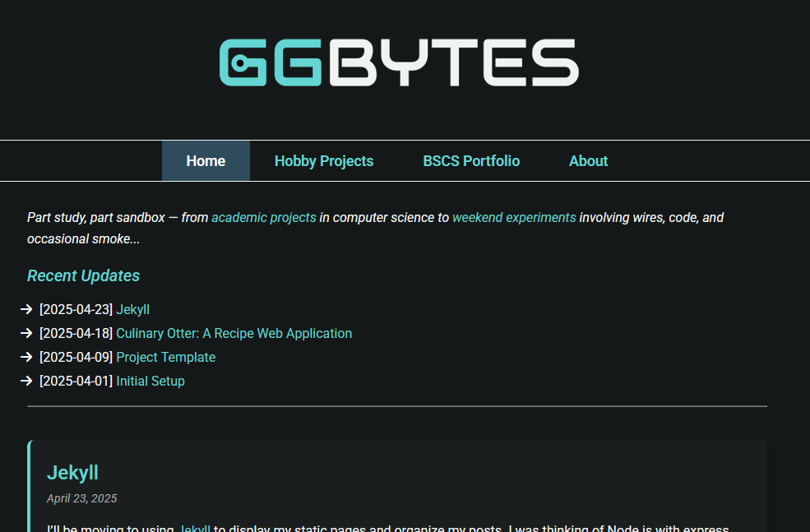This screenshot has width=810, height=532.
Task: Follow the academic projects link
Action: click(264, 217)
